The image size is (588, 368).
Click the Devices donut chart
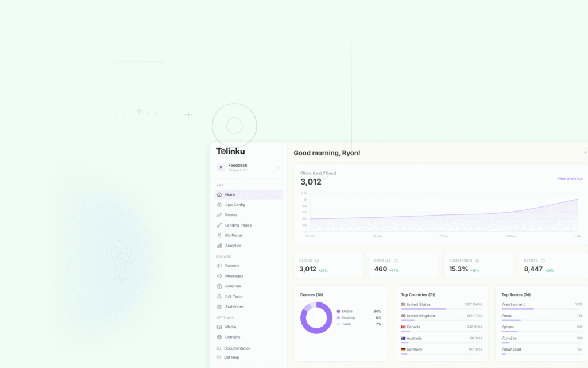point(318,318)
